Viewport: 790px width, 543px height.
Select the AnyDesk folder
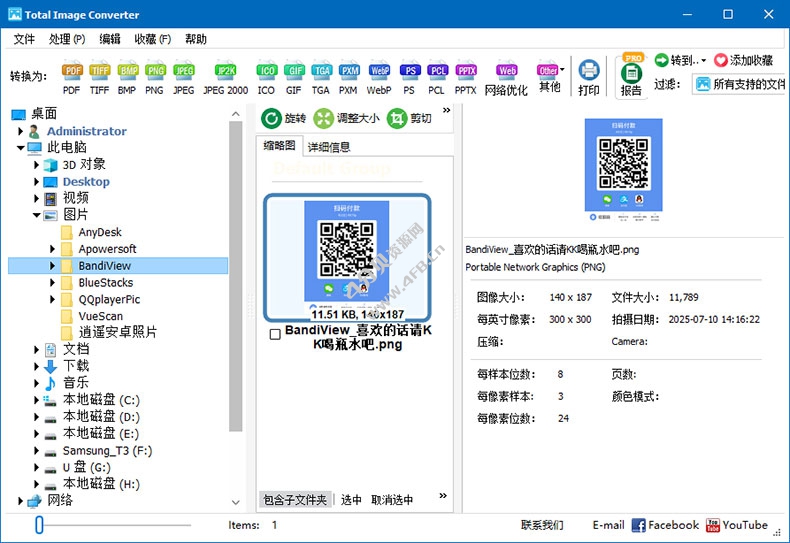coord(100,232)
